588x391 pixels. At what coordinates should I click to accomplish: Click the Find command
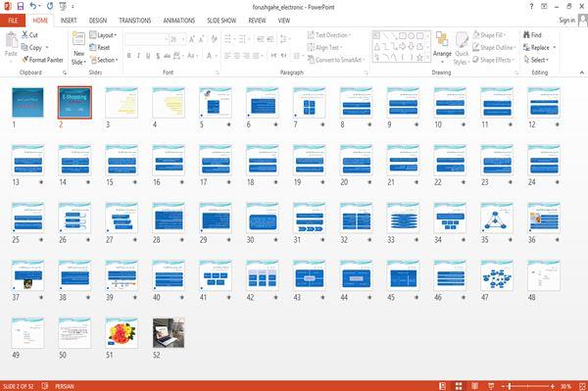pyautogui.click(x=532, y=35)
